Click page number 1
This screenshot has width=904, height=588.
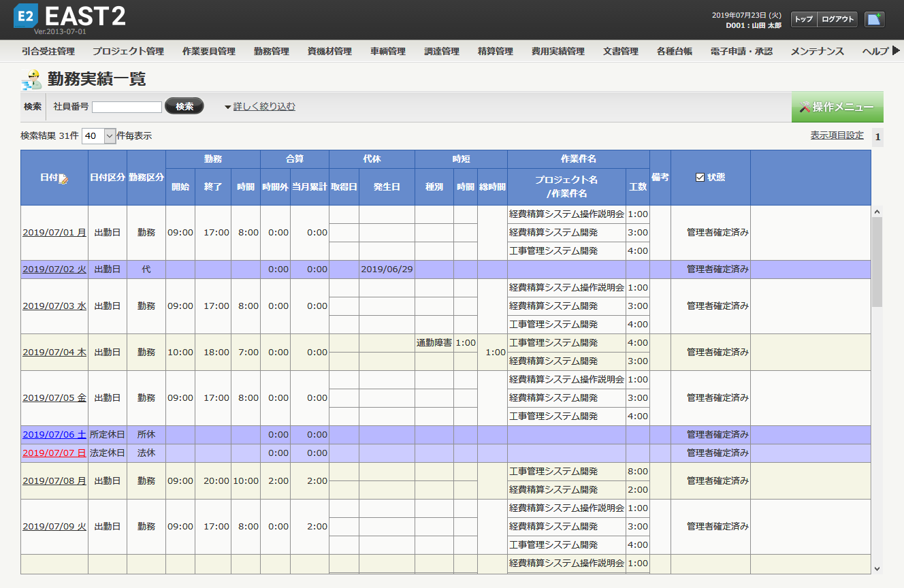[877, 137]
